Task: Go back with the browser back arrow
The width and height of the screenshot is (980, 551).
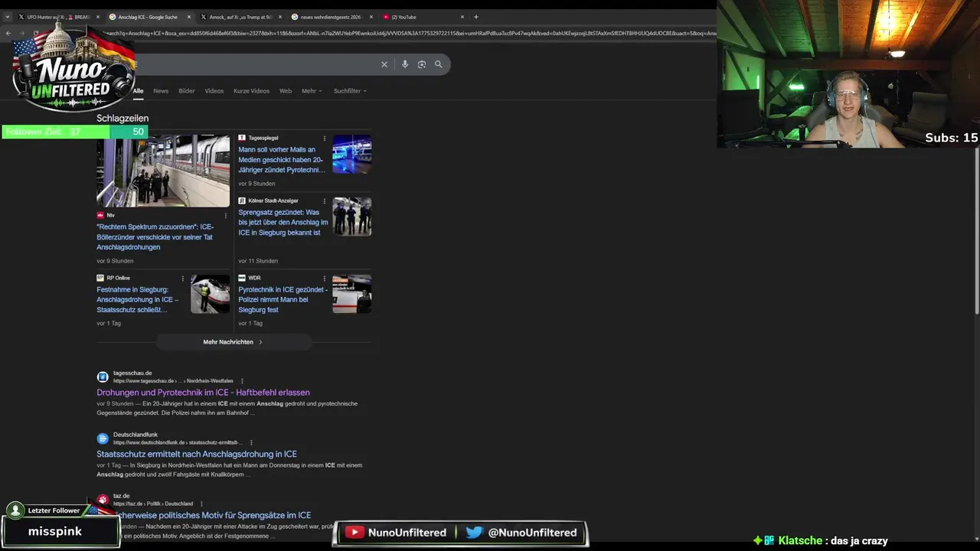Action: [x=8, y=33]
